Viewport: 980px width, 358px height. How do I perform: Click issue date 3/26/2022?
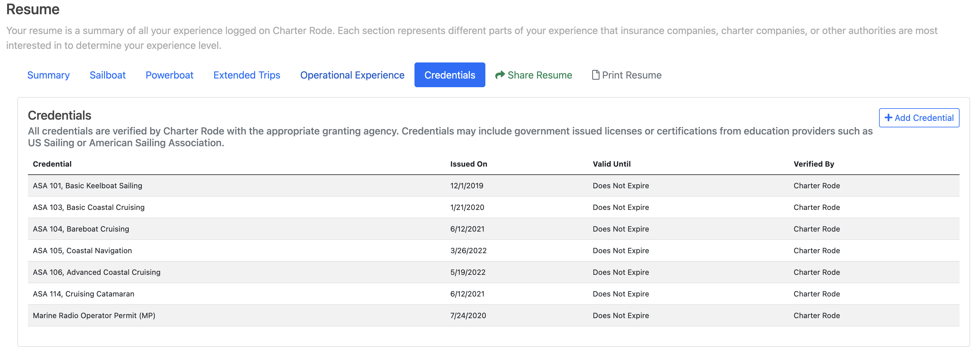tap(468, 250)
